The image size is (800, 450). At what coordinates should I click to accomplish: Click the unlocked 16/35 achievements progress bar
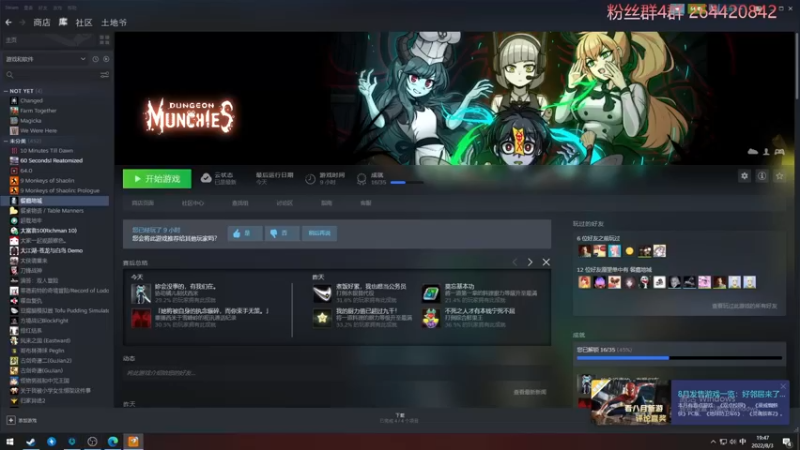pyautogui.click(x=679, y=358)
